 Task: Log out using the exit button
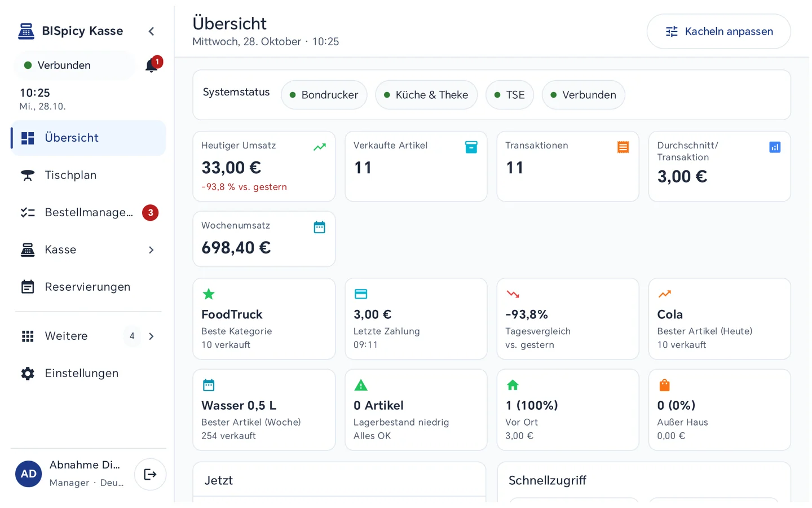150,474
